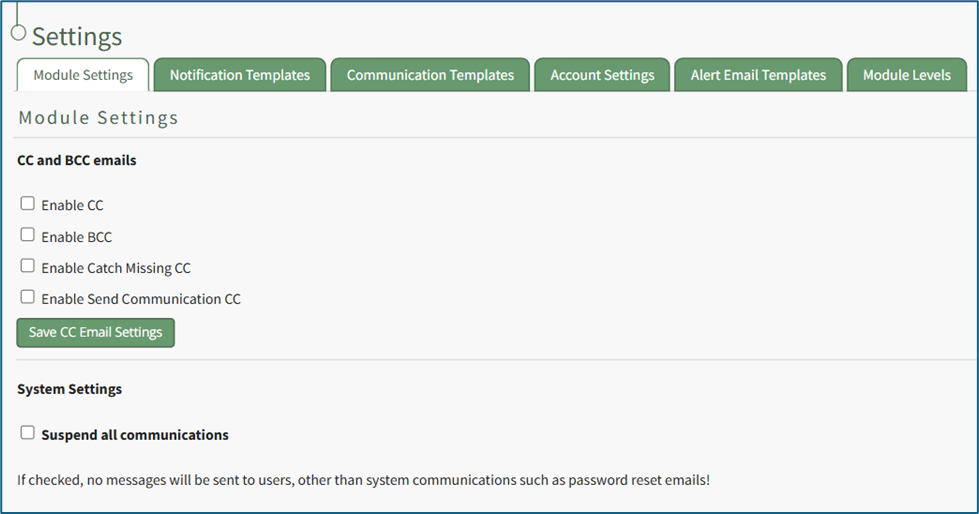
Task: Click the password reset emails notice text
Action: [363, 479]
